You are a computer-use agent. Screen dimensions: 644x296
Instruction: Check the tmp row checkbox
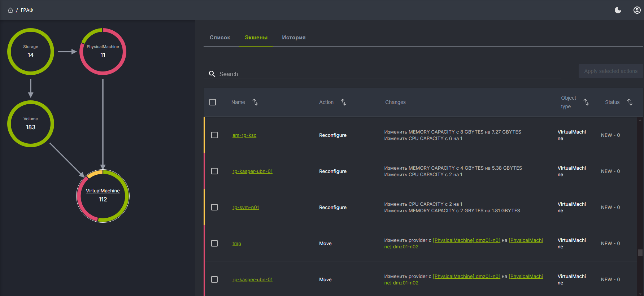click(x=214, y=243)
